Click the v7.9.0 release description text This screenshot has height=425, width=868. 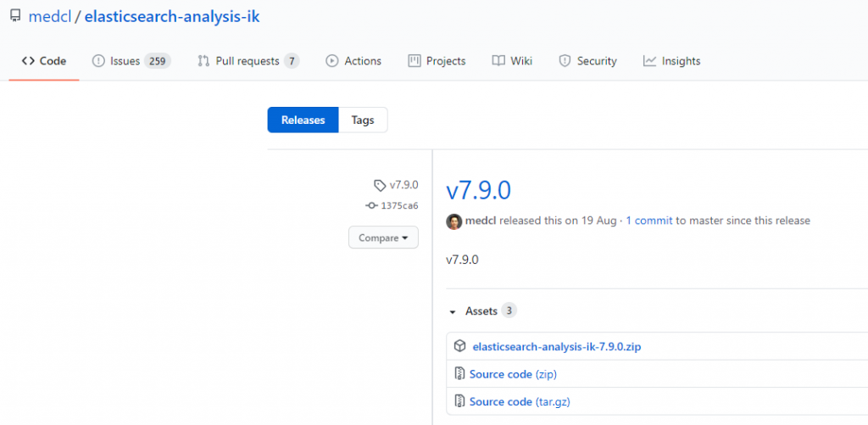(x=462, y=260)
